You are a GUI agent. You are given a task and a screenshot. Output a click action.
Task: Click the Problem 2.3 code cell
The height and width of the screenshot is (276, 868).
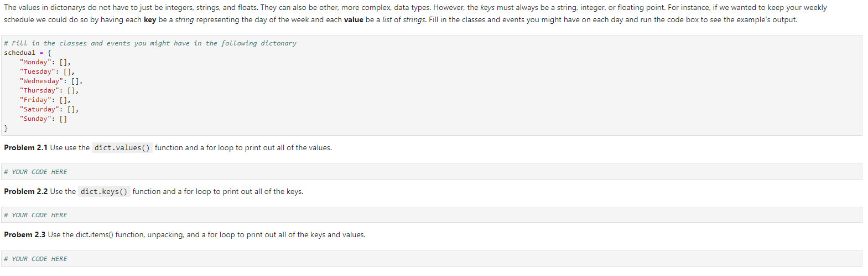pyautogui.click(x=432, y=259)
